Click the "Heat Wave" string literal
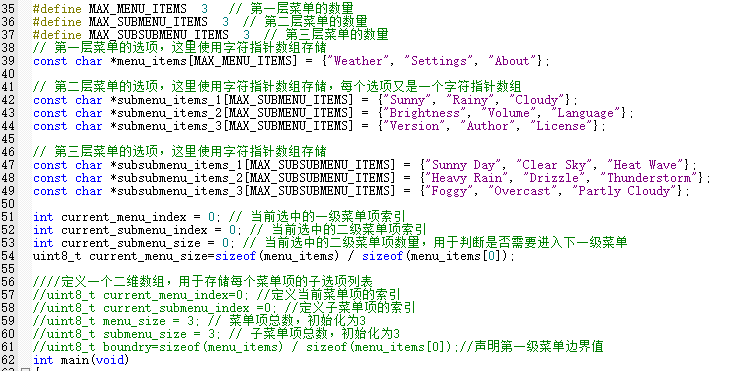Image resolution: width=733 pixels, height=371 pixels. (x=645, y=165)
